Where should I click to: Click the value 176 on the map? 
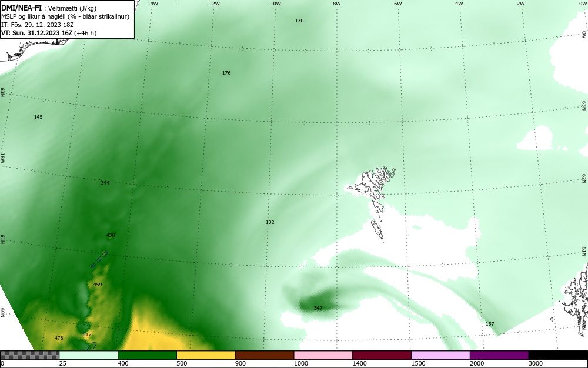pos(226,73)
